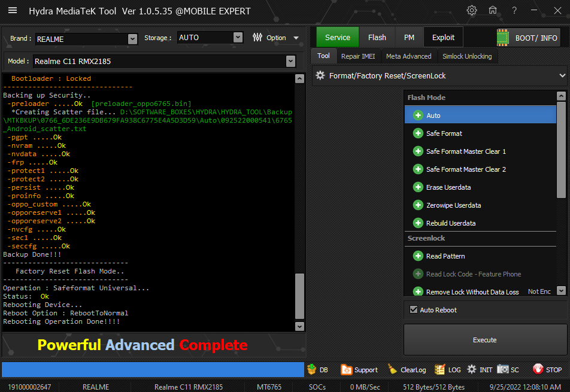Select the Zerowipe Userdata option text
This screenshot has width=570, height=392.
(x=454, y=205)
